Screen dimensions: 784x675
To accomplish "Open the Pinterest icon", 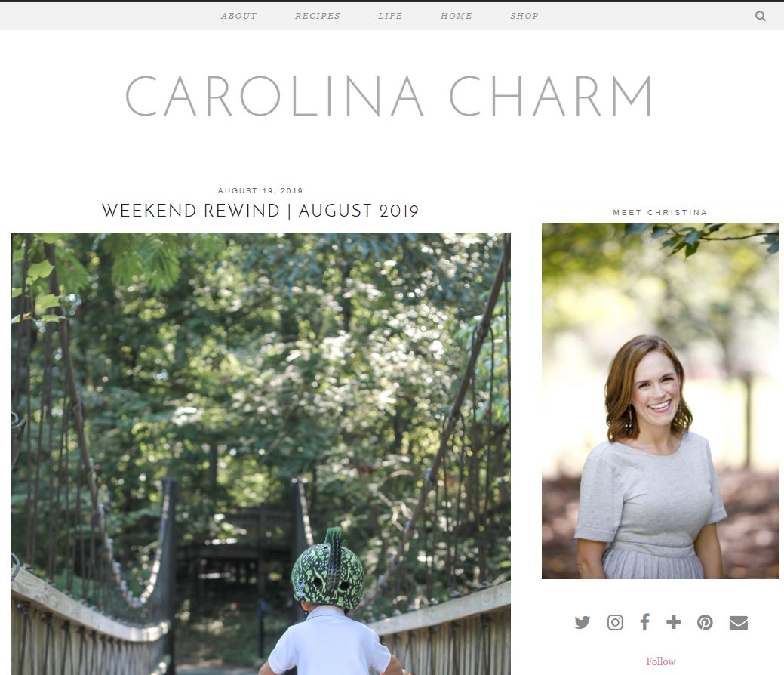I will click(705, 622).
